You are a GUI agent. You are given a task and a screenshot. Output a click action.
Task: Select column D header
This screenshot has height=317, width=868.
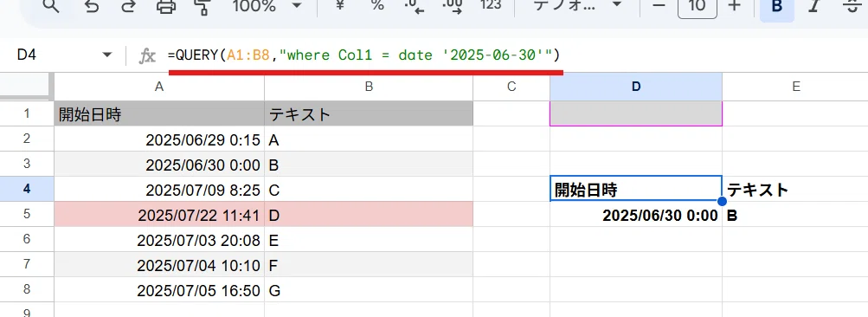pos(636,87)
